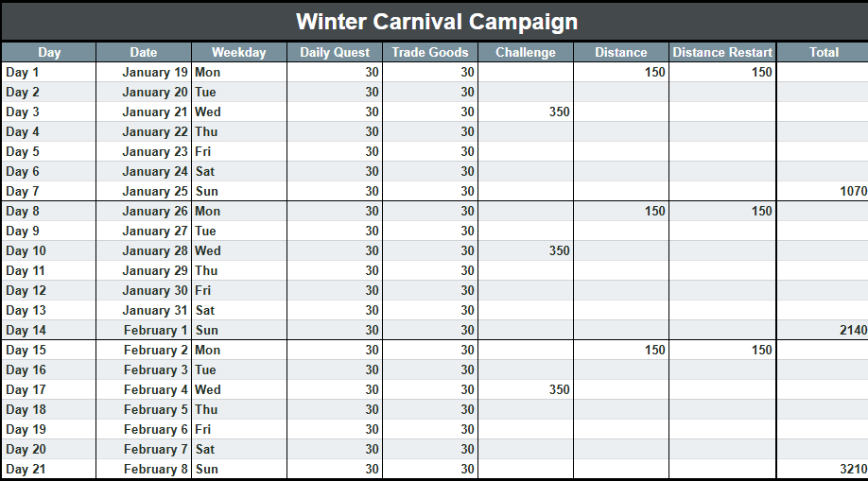Viewport: 868px width, 481px height.
Task: Select the Day 21 cell
Action: 49,469
